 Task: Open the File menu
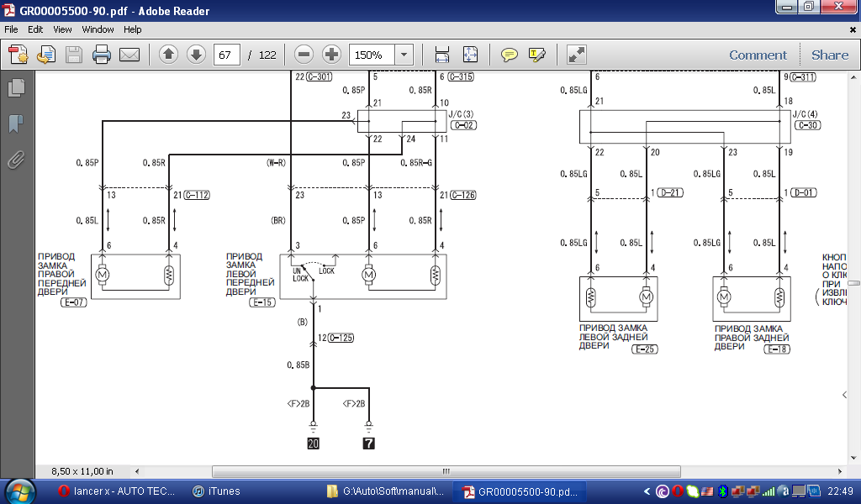(x=11, y=29)
